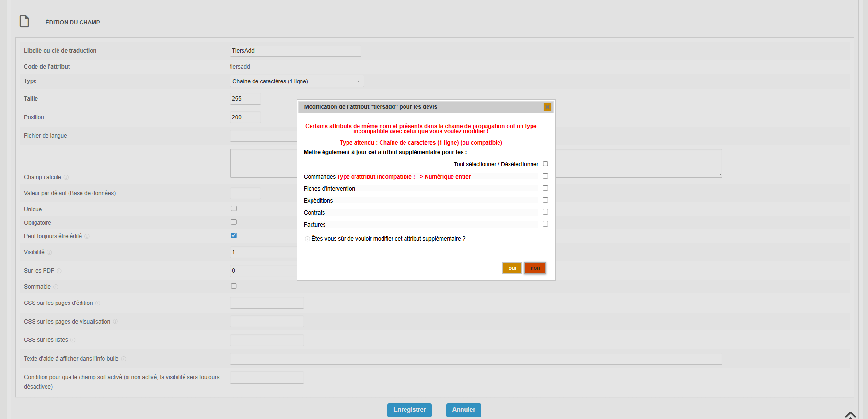Check the Factures checkbox
This screenshot has height=419, width=868.
pos(545,224)
